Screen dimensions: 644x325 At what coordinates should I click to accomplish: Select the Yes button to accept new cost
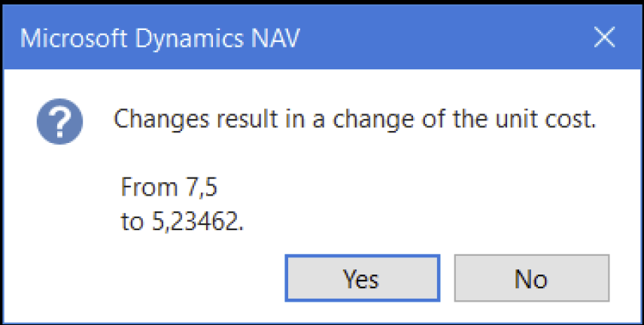point(363,278)
